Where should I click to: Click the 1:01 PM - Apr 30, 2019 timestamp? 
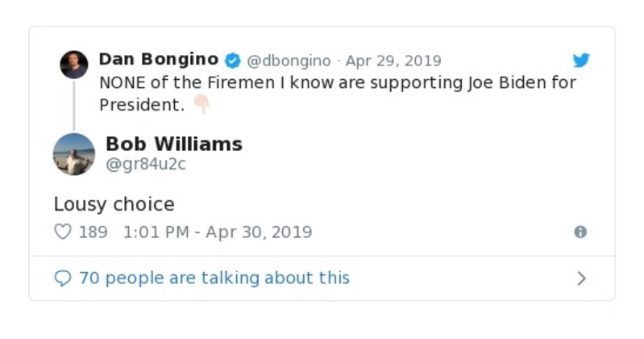click(x=218, y=232)
